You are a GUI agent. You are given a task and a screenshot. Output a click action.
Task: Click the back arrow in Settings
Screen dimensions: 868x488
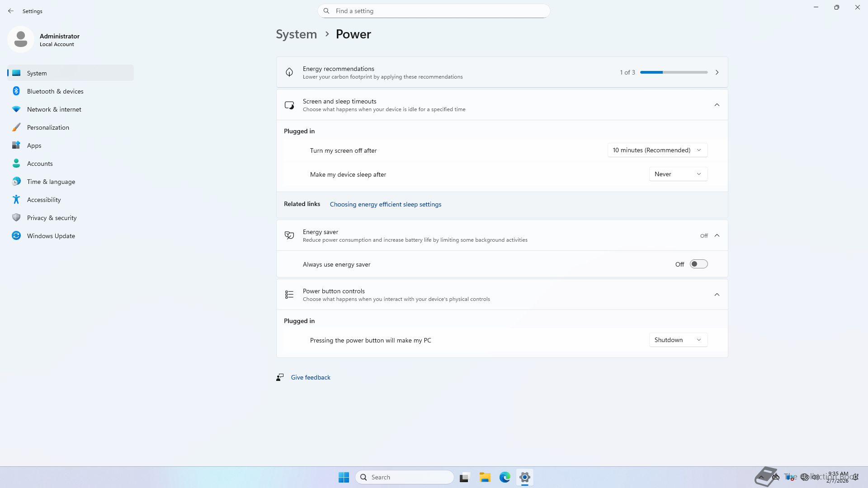pyautogui.click(x=11, y=11)
